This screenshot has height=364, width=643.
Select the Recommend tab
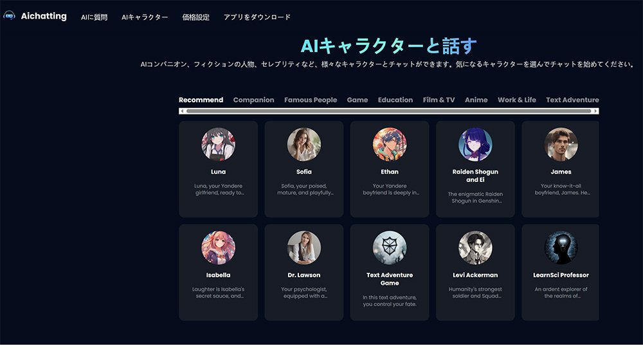click(201, 100)
